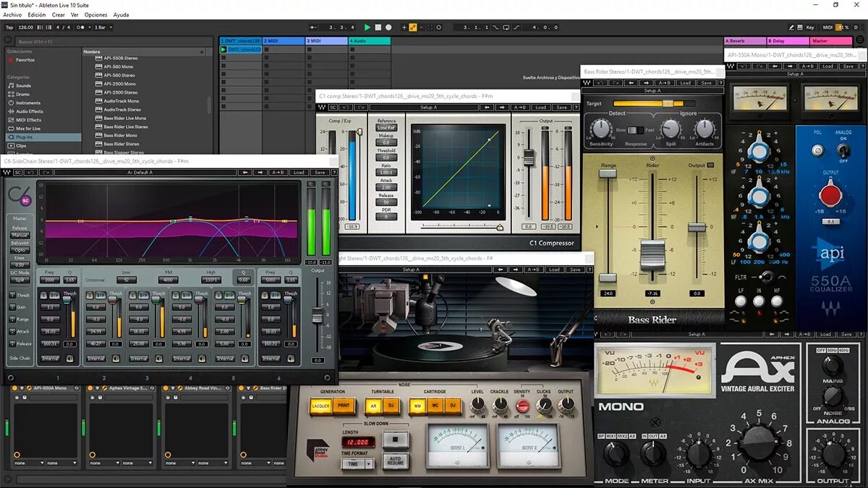This screenshot has height=488, width=868.
Task: Click Save in C6 SideChain toolbar
Action: (319, 173)
